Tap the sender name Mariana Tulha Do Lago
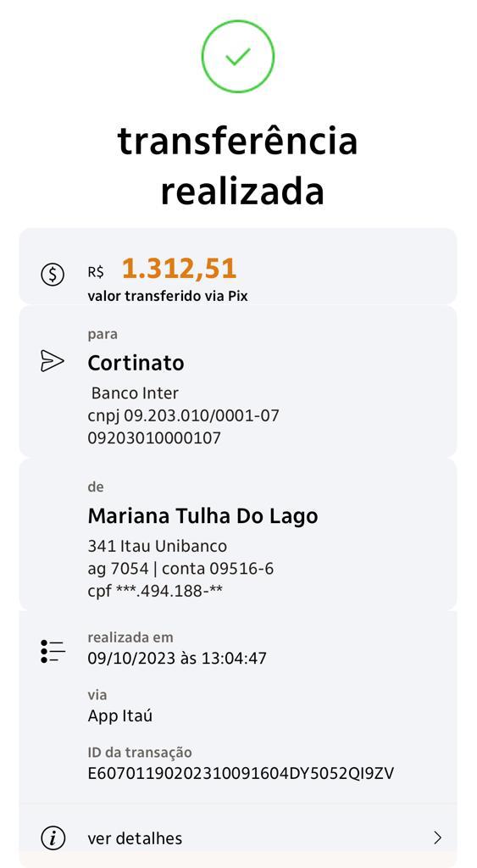Screen dimensions: 477x868 pyautogui.click(x=202, y=516)
